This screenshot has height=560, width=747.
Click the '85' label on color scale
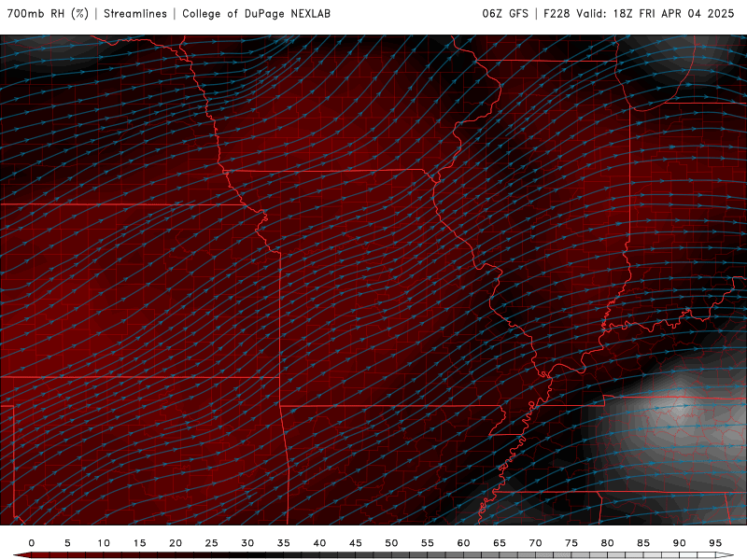pyautogui.click(x=643, y=543)
